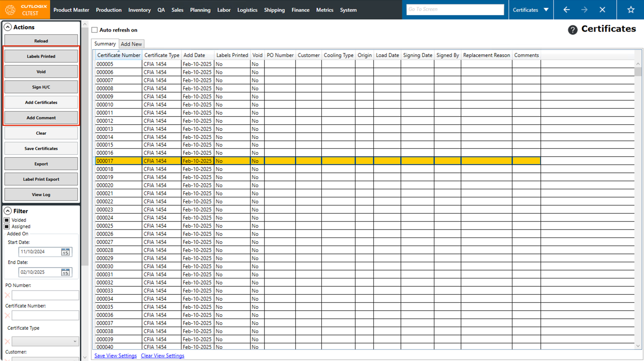Toggle the Assigned filter checkbox
This screenshot has width=644, height=361.
[7, 226]
